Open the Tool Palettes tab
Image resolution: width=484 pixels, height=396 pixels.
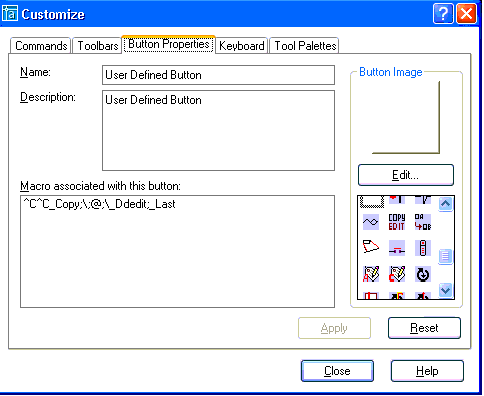point(305,46)
